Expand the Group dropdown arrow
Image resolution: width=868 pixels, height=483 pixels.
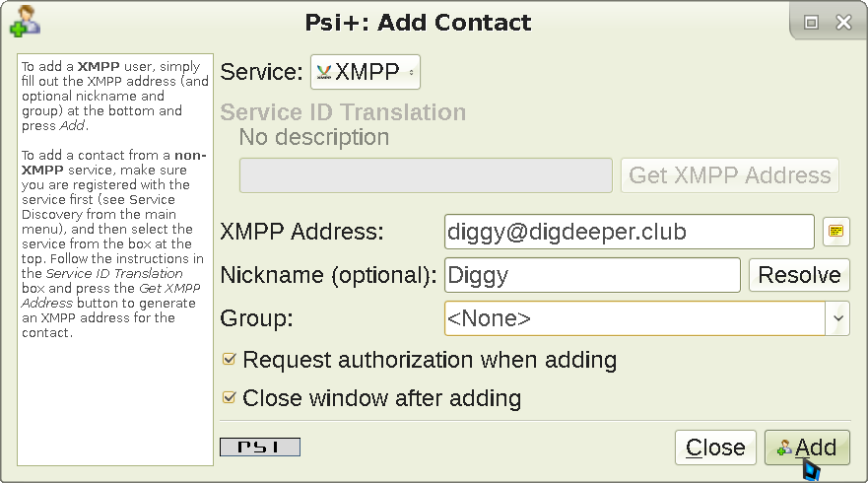coord(838,318)
